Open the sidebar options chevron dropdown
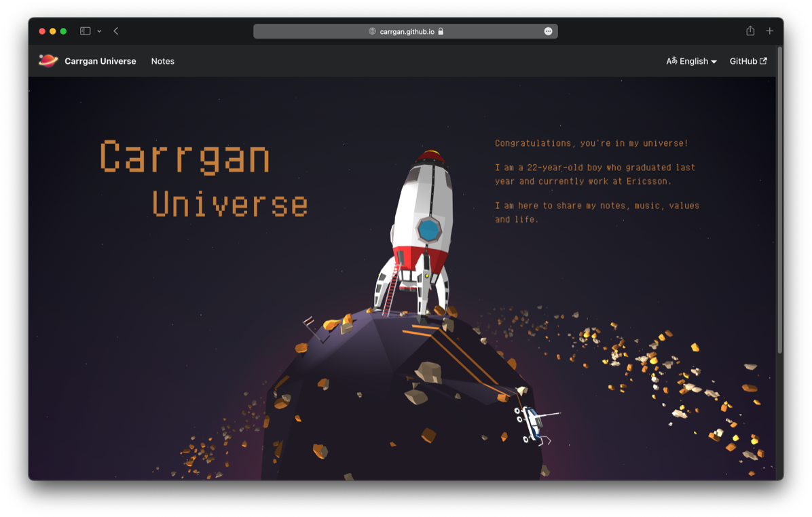The height and width of the screenshot is (517, 812). click(99, 31)
